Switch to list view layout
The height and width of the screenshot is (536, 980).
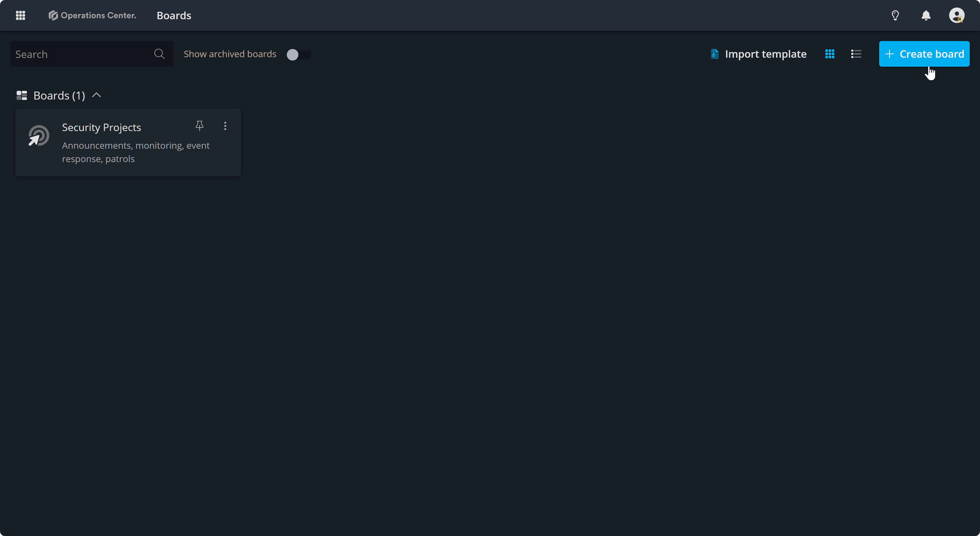click(x=856, y=54)
